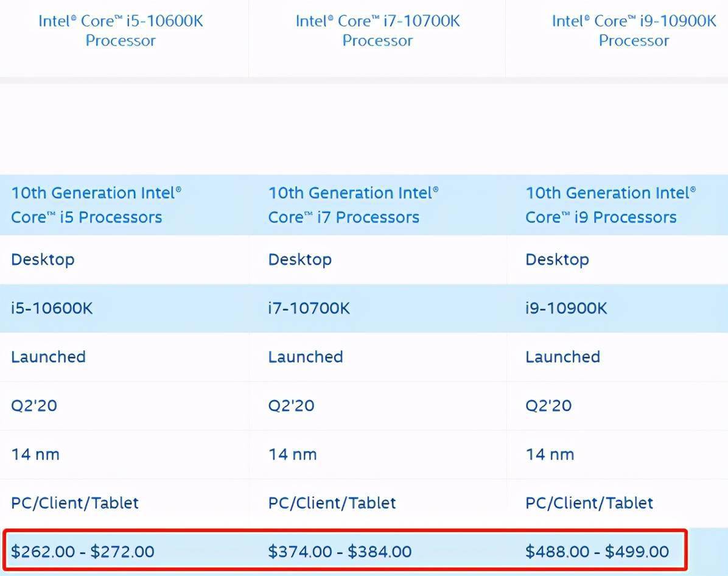Click 10th Generation Intel Core i7 Processors

tap(353, 205)
